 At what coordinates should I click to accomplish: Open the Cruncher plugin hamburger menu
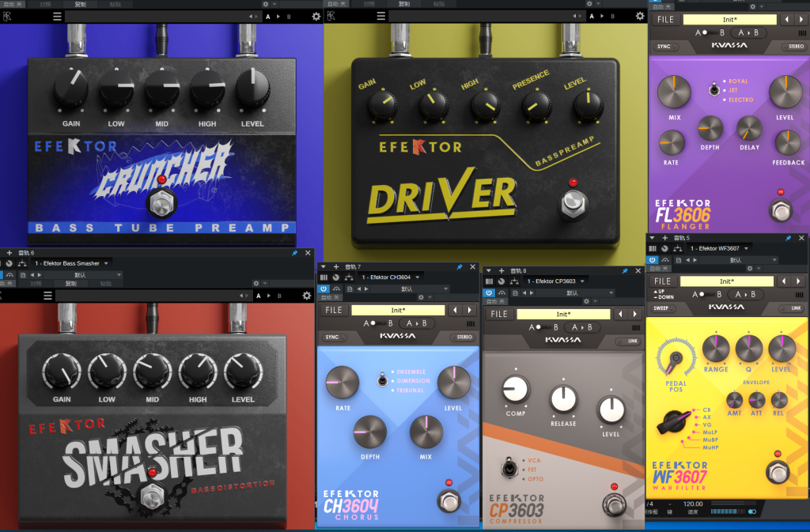(57, 17)
